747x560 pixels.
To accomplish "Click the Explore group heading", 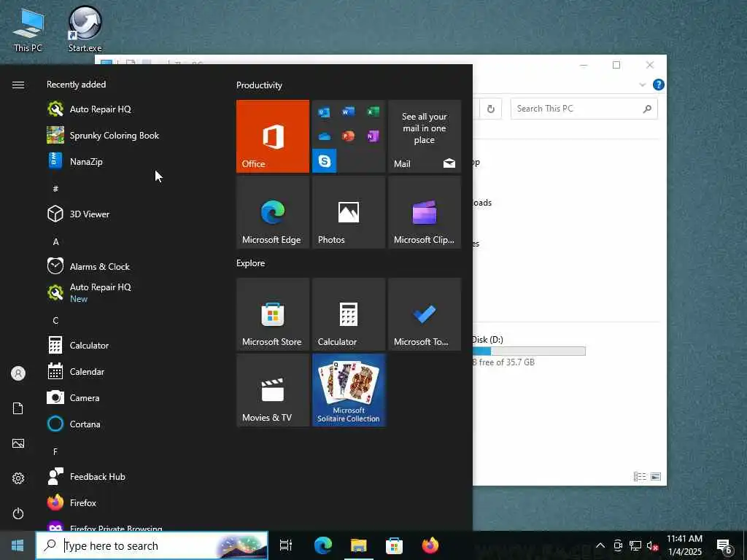I will pyautogui.click(x=251, y=263).
